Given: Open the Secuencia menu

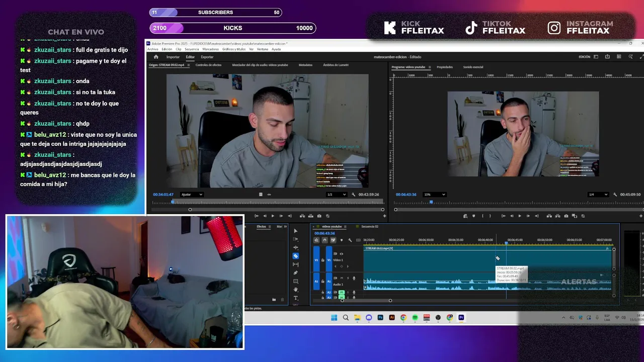Looking at the screenshot, I should [192, 49].
